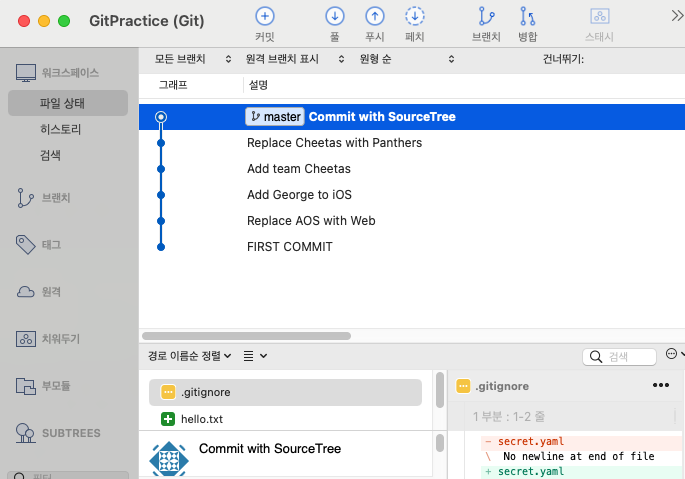Select .gitignore in the file list
685x479 pixels.
point(285,392)
